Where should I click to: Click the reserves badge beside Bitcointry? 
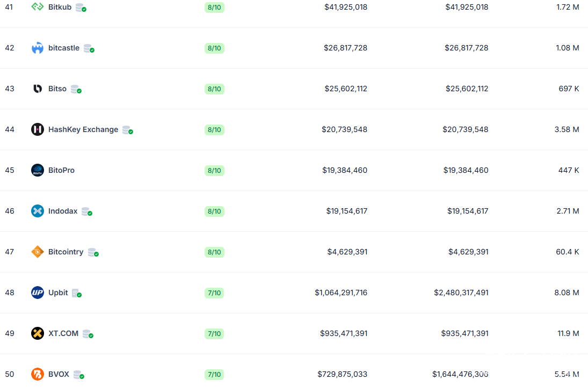click(x=93, y=252)
